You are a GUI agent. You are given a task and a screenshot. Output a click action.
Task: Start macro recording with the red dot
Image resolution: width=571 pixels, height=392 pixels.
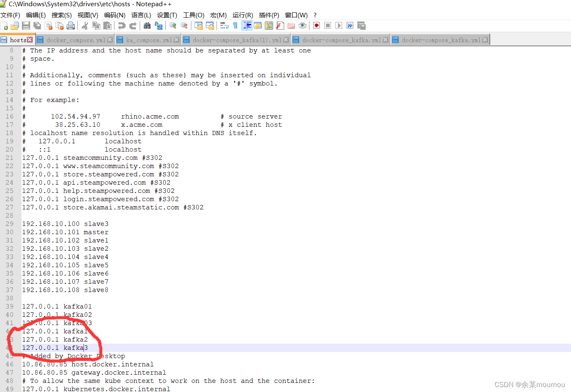[x=316, y=26]
